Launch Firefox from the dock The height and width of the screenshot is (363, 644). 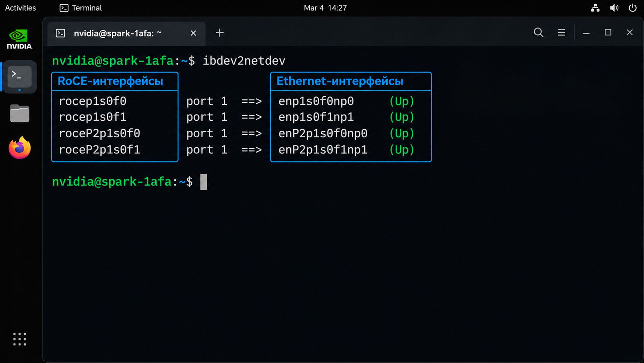coord(19,148)
